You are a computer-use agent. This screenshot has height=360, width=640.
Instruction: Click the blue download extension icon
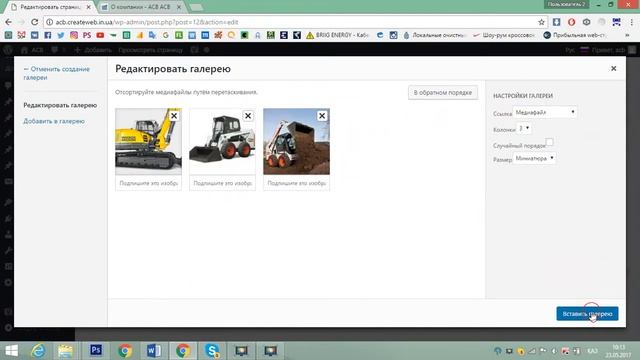(556, 22)
